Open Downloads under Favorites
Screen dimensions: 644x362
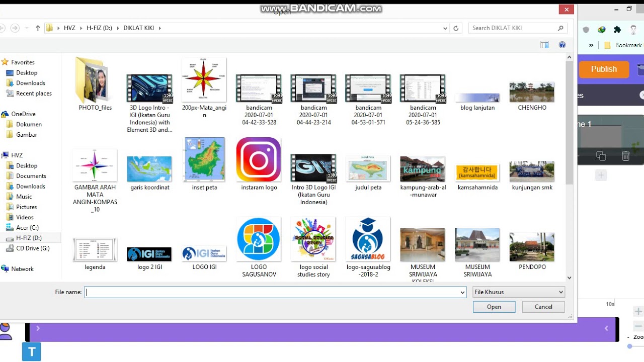(x=30, y=83)
